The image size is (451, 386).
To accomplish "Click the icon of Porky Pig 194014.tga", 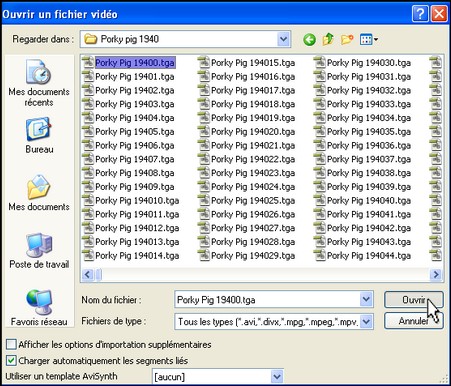I will tap(88, 255).
